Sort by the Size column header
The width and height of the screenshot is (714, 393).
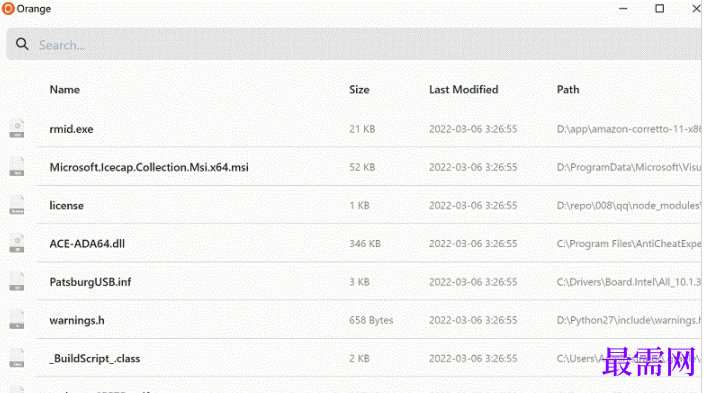point(359,90)
